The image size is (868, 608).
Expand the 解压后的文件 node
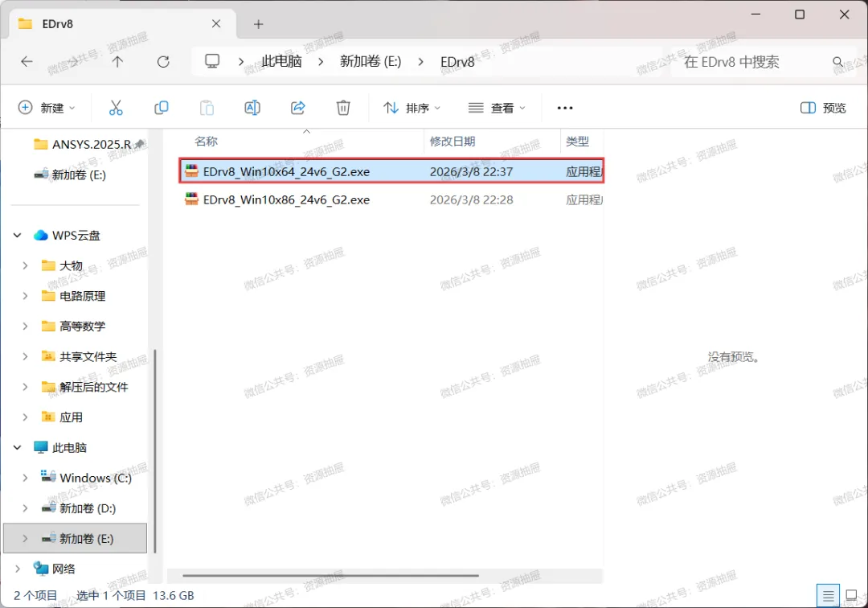click(x=25, y=387)
